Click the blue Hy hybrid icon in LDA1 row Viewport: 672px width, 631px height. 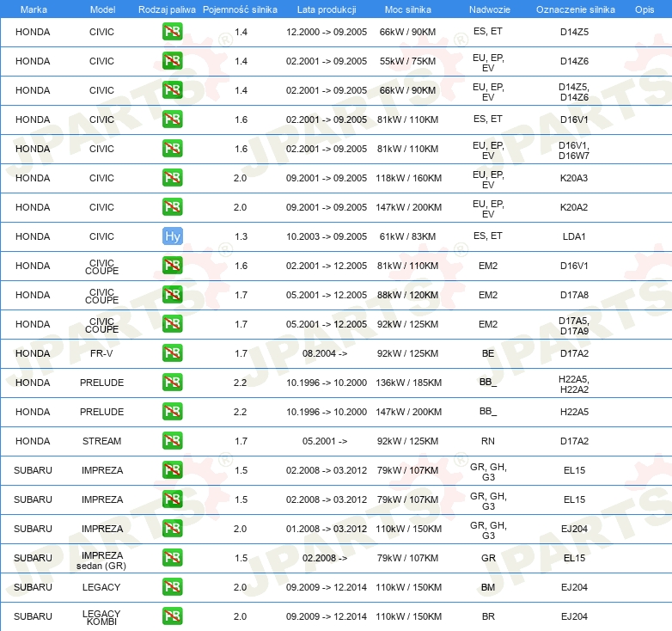tap(172, 236)
